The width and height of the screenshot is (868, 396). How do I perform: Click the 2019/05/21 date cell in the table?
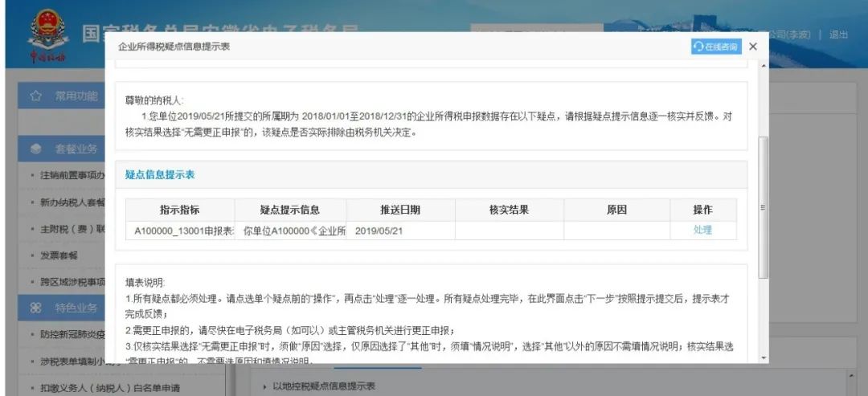click(x=400, y=231)
